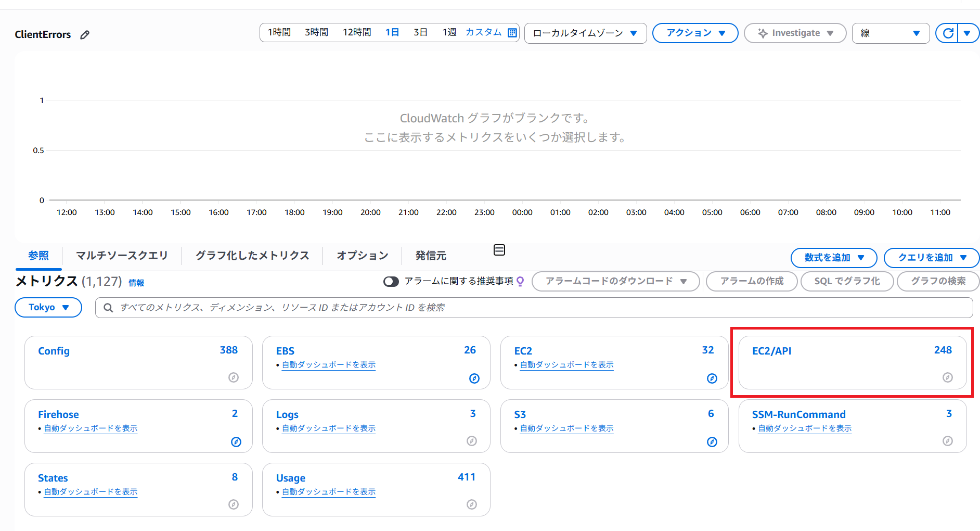Click the compass icon in the Usage card
The width and height of the screenshot is (980, 531).
click(x=472, y=504)
